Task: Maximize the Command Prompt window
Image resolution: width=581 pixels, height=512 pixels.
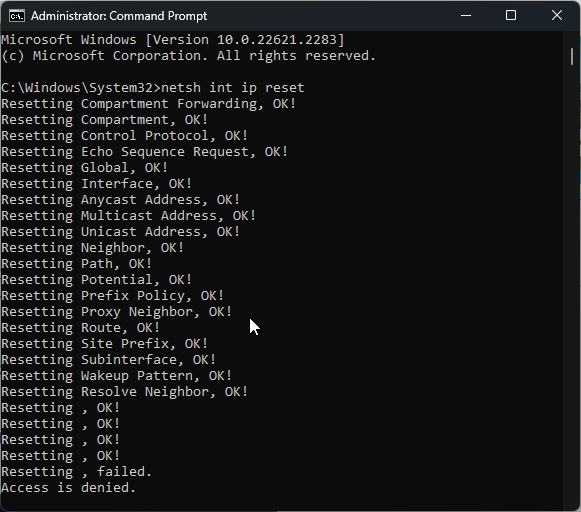Action: point(511,16)
